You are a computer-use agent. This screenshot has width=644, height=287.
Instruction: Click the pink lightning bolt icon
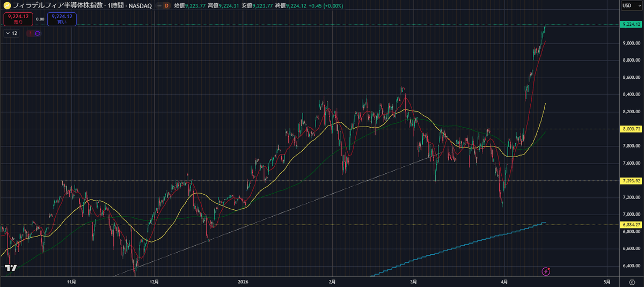pos(546,271)
